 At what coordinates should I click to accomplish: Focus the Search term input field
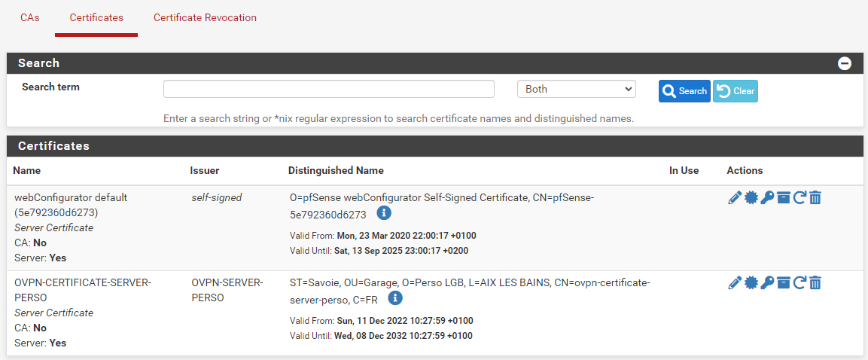(x=328, y=90)
